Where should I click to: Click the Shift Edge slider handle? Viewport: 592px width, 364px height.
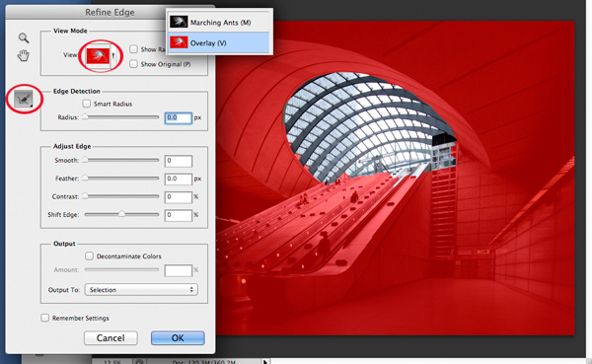[121, 214]
